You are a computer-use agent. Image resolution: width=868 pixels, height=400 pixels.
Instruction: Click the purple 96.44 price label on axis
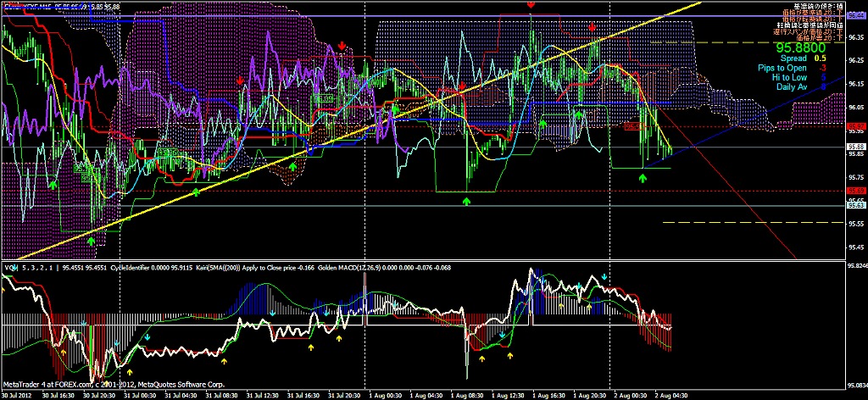(x=855, y=16)
